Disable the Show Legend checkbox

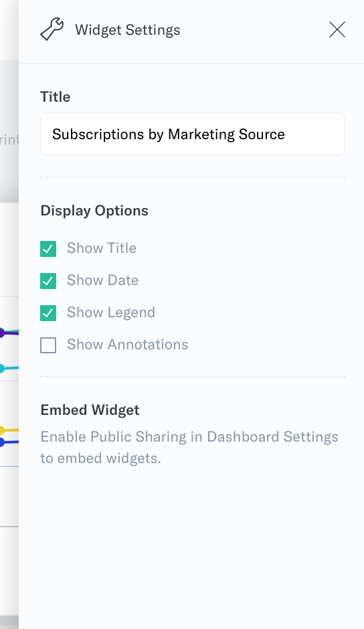click(48, 313)
